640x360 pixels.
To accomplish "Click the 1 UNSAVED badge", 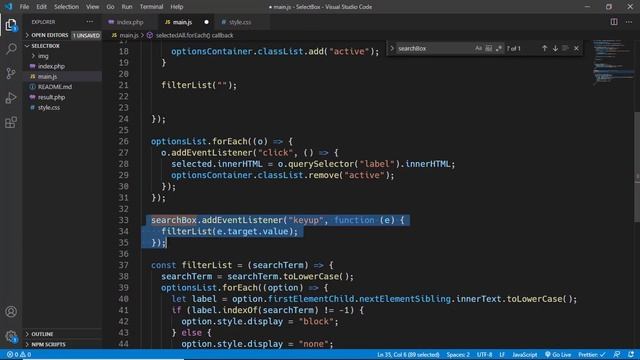I will click(x=86, y=36).
